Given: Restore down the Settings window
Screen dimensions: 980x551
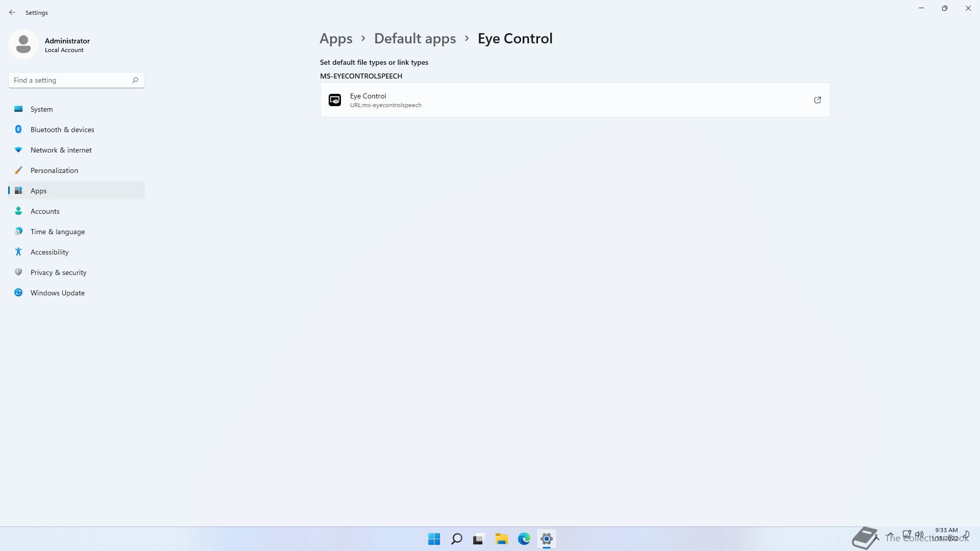Looking at the screenshot, I should click(x=945, y=8).
